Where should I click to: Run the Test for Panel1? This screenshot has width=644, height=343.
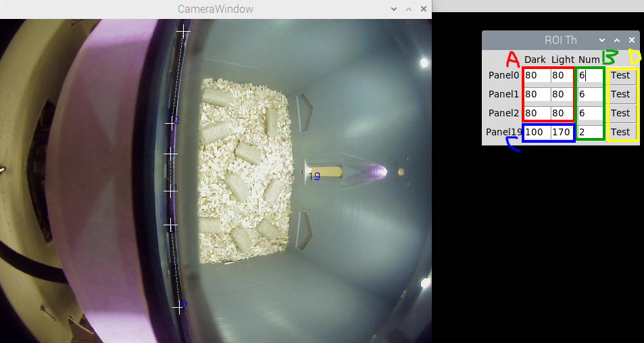(x=620, y=95)
